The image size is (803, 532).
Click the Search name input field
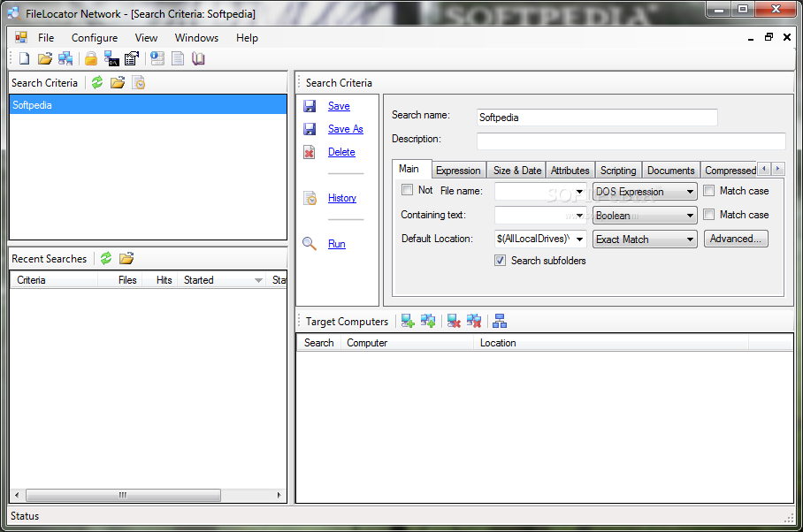597,118
